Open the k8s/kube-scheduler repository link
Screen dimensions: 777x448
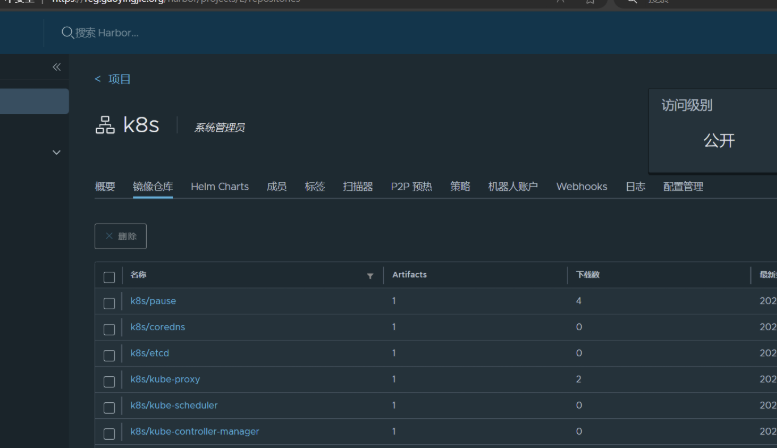coord(174,405)
